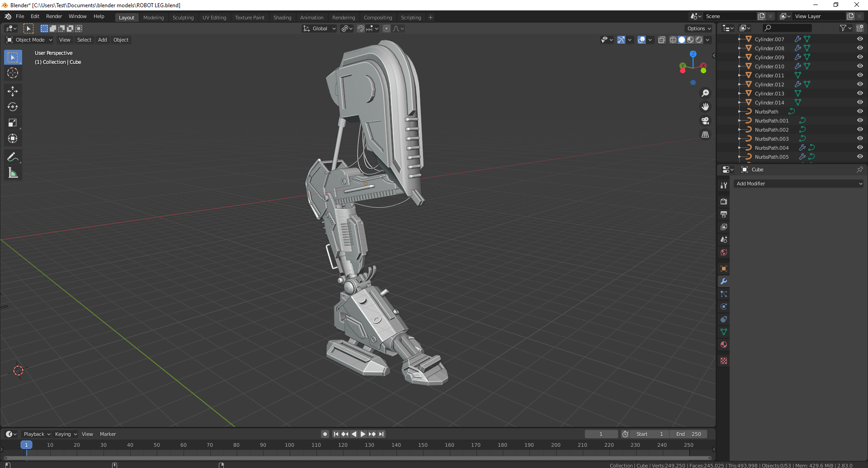This screenshot has height=468, width=868.
Task: Select the Rotate tool
Action: [x=13, y=107]
